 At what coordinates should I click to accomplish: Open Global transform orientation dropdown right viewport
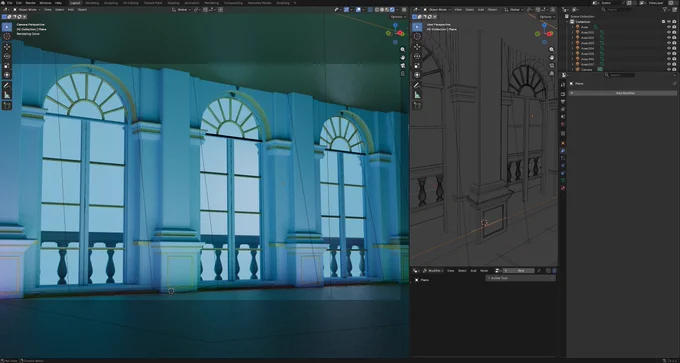click(x=516, y=10)
